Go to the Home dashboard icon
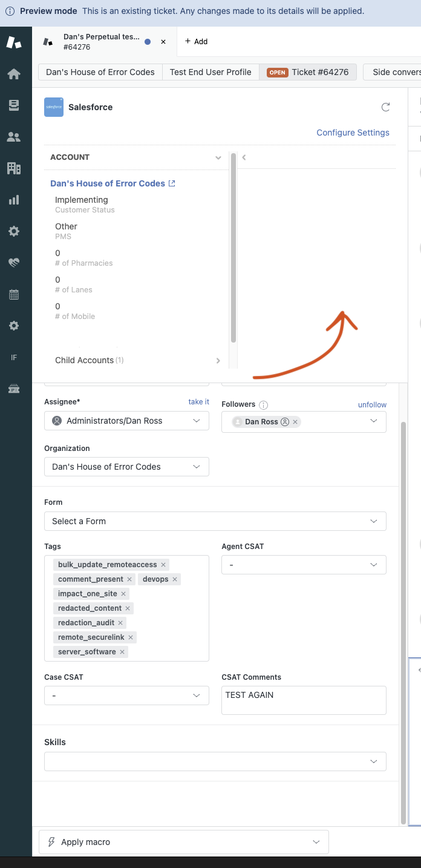Viewport: 421px width, 868px height. click(14, 74)
